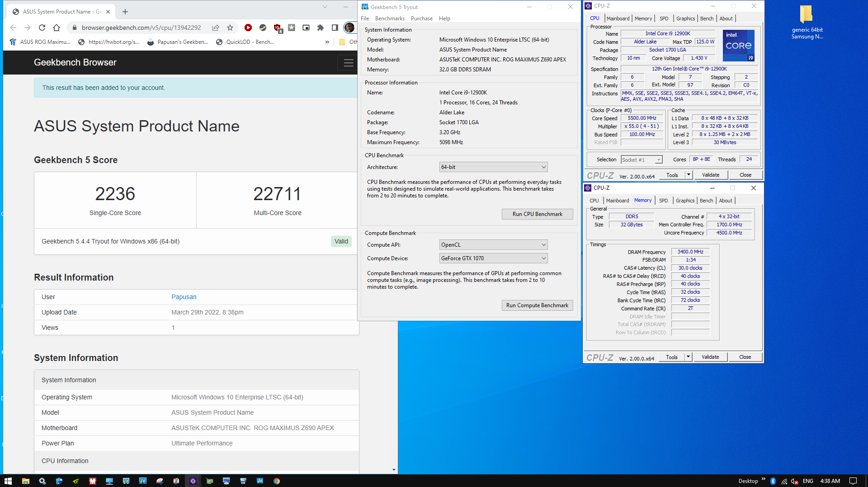868x487 pixels.
Task: Open the Windows Start menu
Action: (8, 481)
